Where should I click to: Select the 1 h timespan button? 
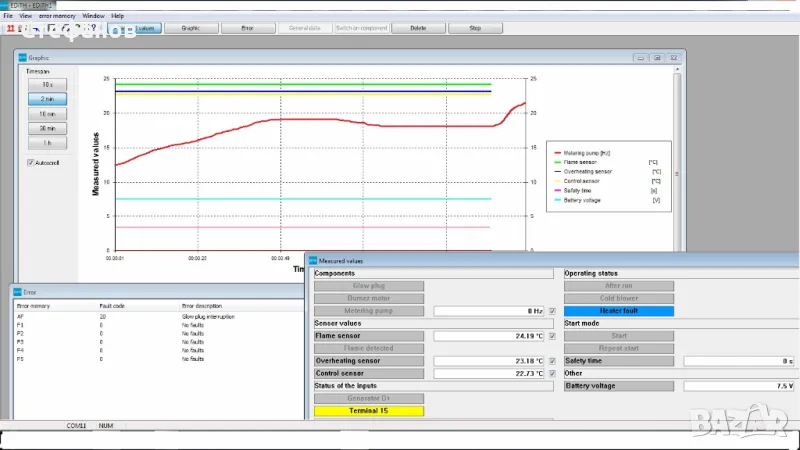click(47, 143)
